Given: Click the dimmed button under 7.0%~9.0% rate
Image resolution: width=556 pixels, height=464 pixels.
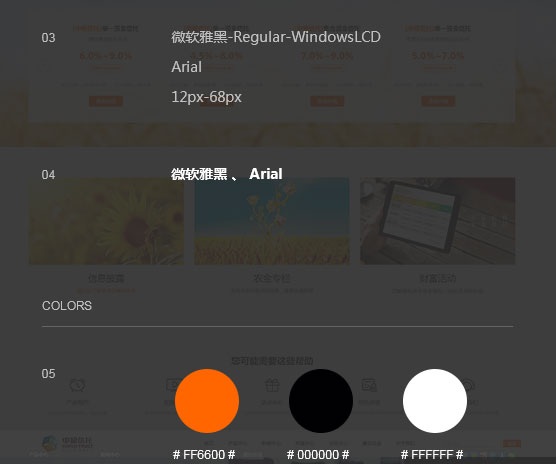Looking at the screenshot, I should pos(327,101).
